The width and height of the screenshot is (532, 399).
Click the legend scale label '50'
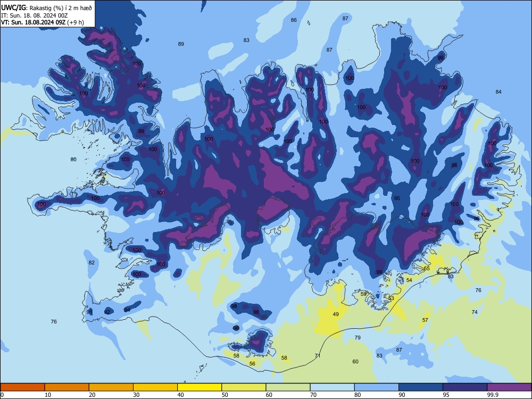coord(225,395)
